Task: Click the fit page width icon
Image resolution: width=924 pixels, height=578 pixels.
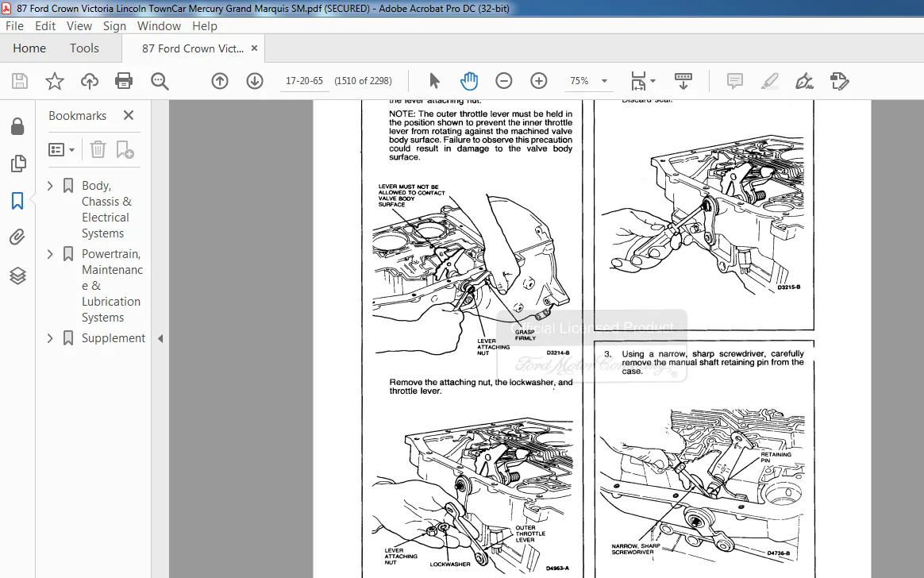Action: tap(638, 81)
